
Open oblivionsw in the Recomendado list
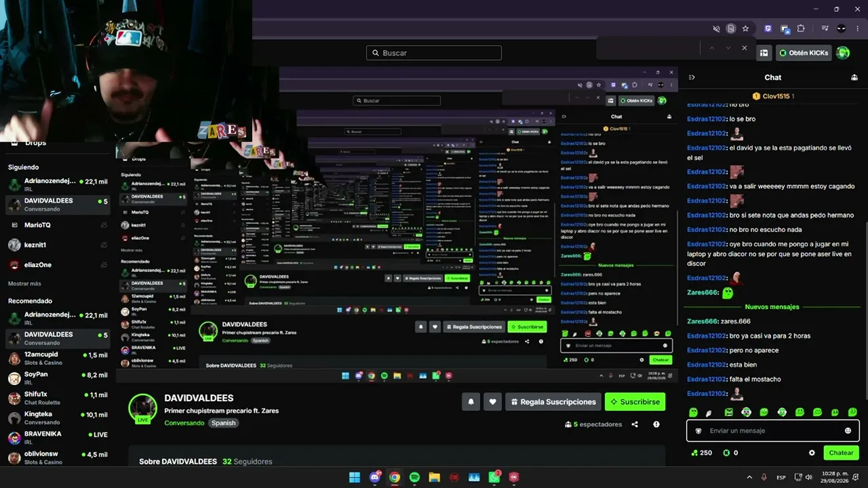[57, 457]
